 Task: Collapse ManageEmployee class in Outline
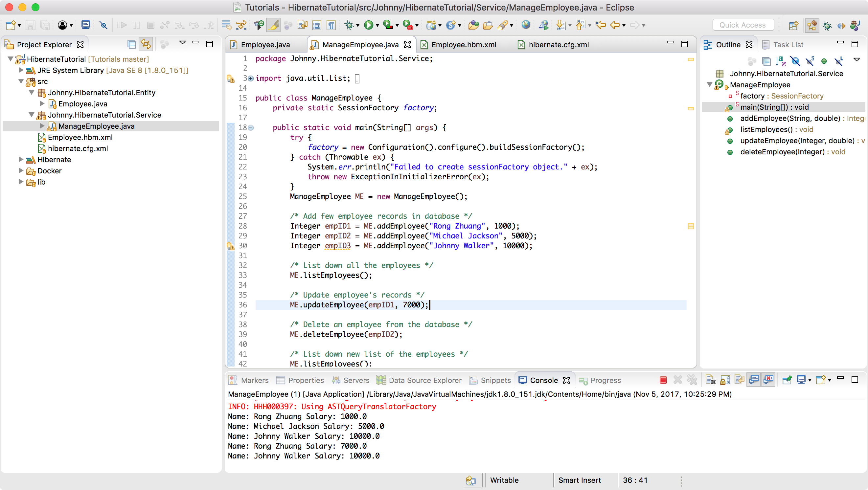pyautogui.click(x=709, y=84)
